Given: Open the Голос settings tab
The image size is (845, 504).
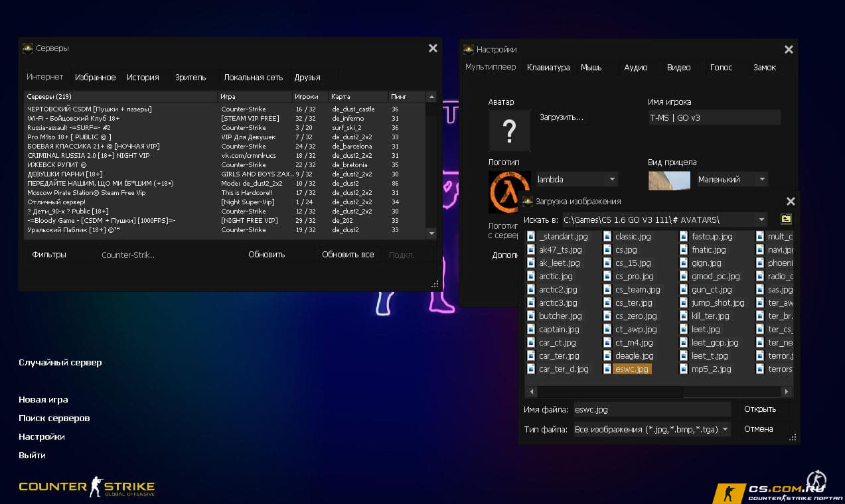Looking at the screenshot, I should click(x=722, y=68).
